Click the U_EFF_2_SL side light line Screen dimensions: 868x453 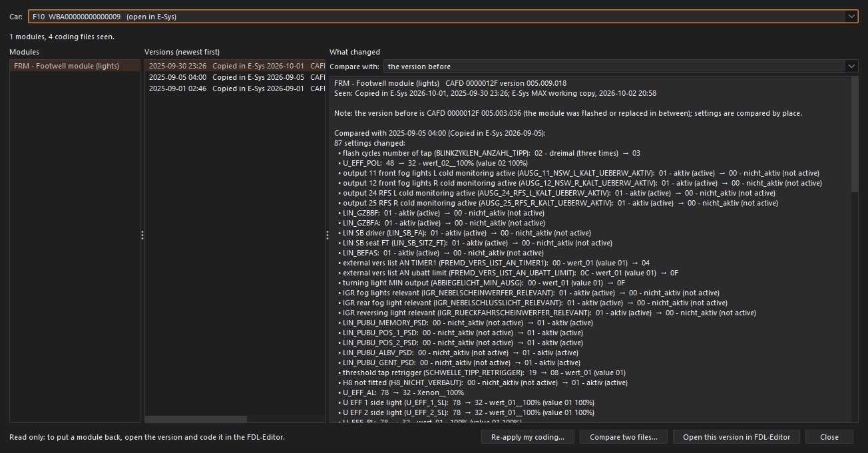[x=465, y=412]
